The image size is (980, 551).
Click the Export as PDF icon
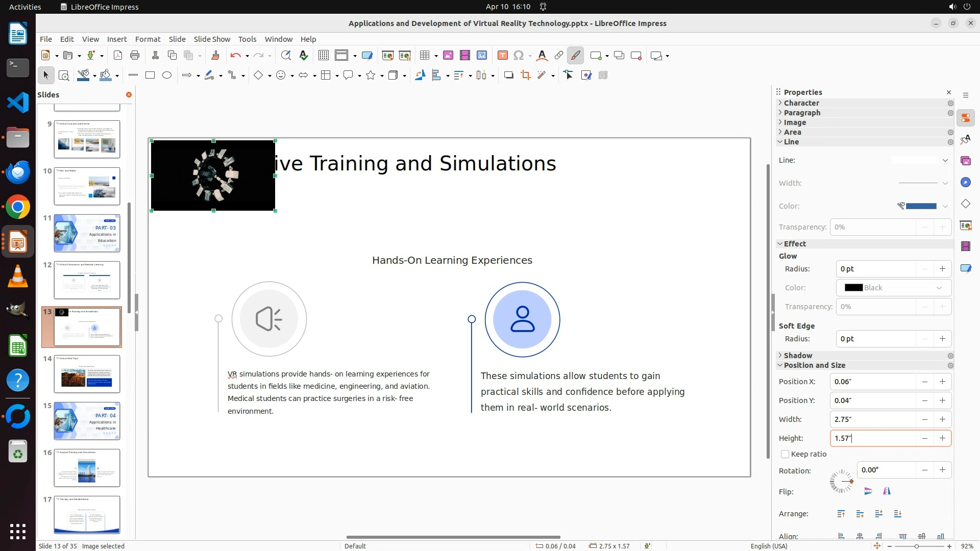pyautogui.click(x=118, y=56)
